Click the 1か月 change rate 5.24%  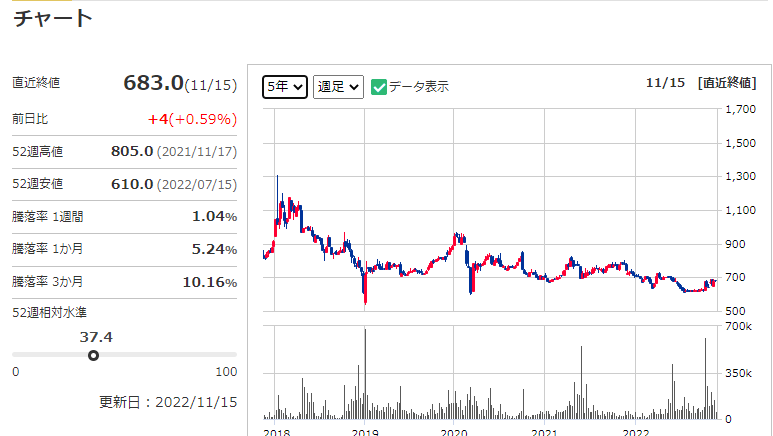[x=214, y=249]
